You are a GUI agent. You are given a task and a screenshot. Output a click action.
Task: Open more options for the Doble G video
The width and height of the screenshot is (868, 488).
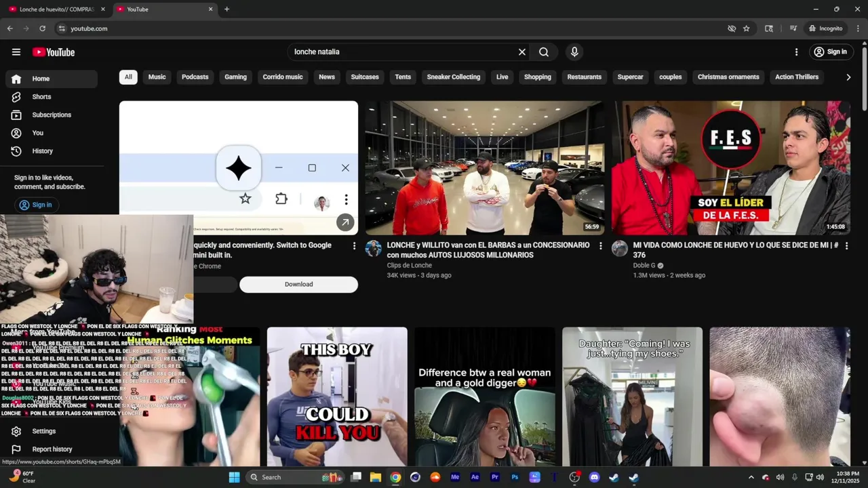(x=846, y=246)
